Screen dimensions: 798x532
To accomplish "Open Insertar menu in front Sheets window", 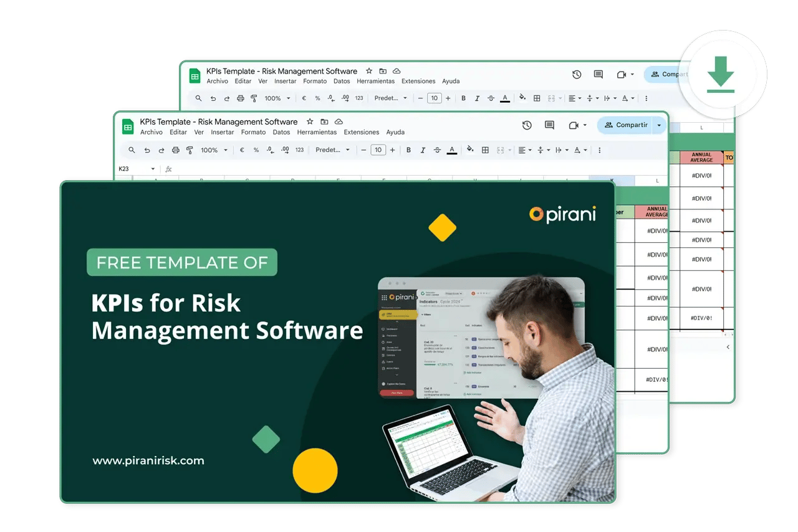I will 223,132.
